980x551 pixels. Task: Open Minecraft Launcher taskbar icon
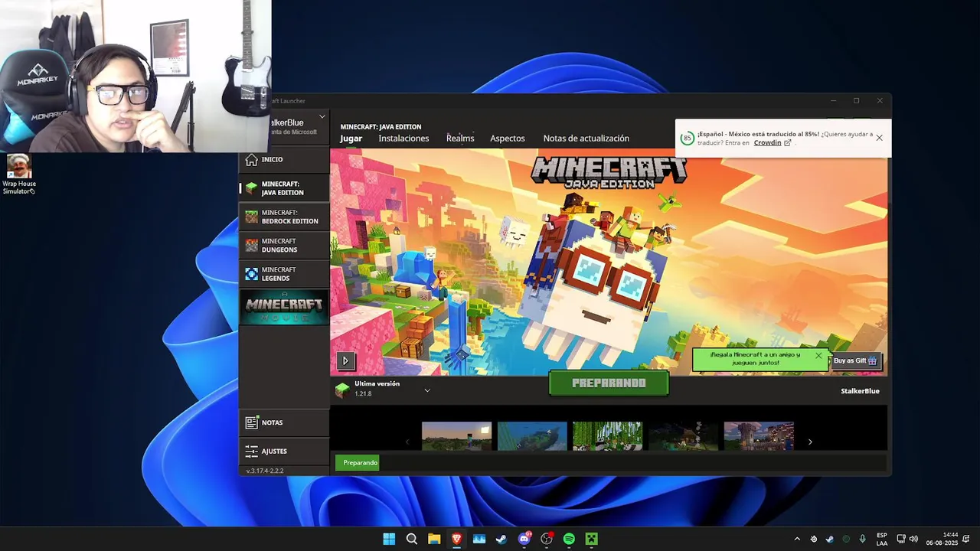tap(591, 539)
